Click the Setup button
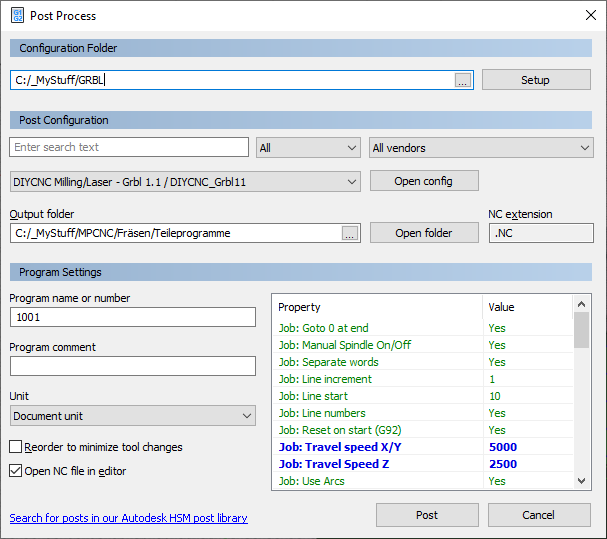 [536, 80]
